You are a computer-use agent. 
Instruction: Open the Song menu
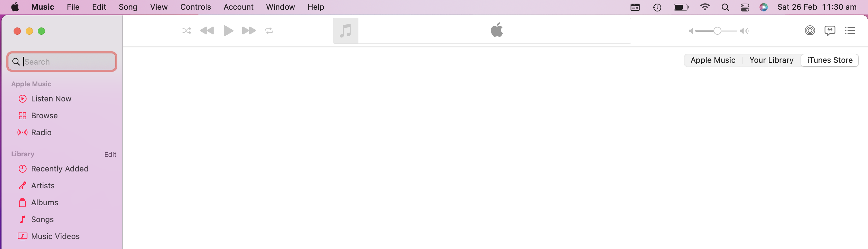click(x=128, y=7)
